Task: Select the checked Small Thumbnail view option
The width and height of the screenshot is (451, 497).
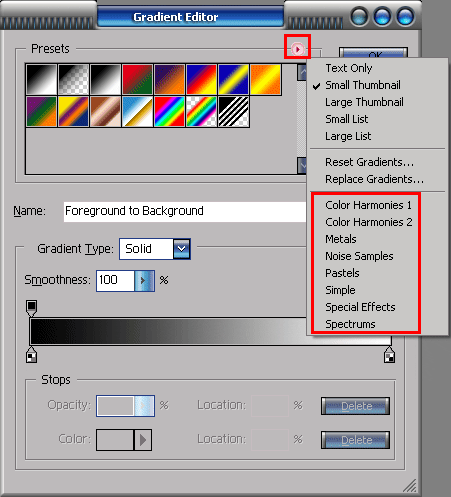Action: 363,85
